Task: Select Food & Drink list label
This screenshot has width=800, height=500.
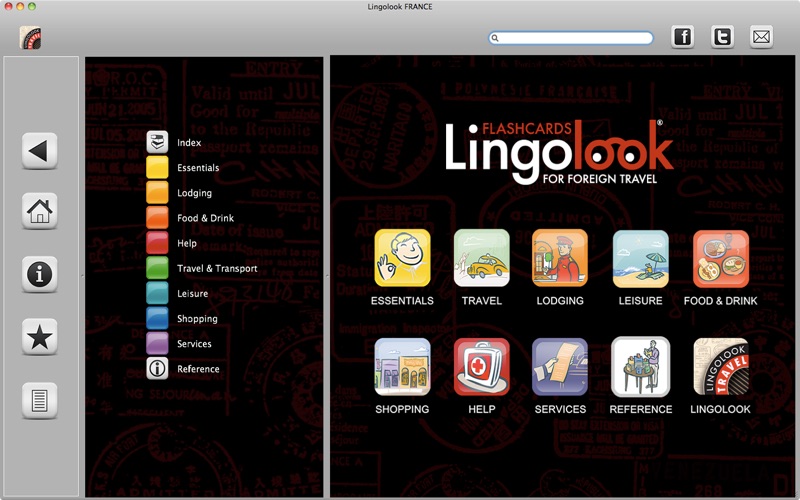Action: coord(205,218)
